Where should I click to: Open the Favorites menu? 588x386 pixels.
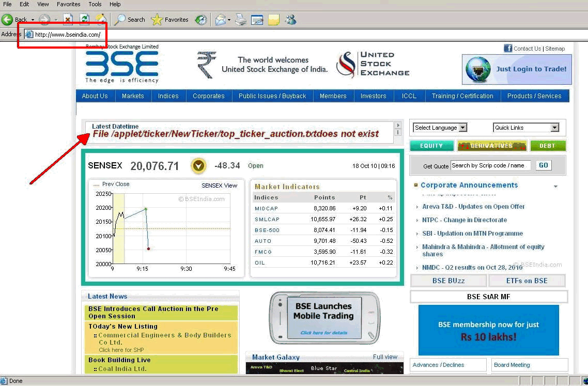point(69,4)
